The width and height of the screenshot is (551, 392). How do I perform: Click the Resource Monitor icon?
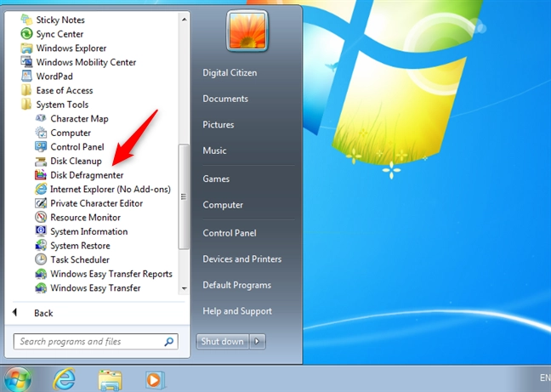[41, 217]
